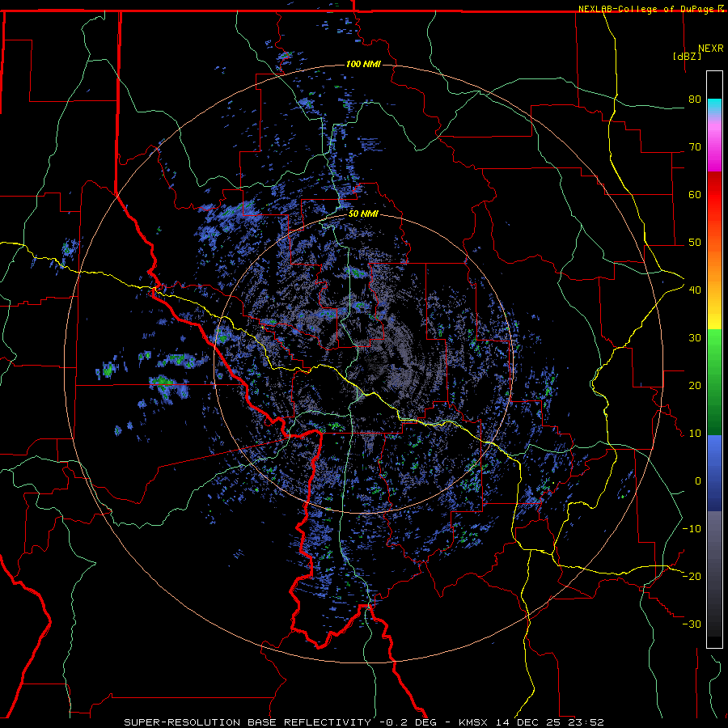This screenshot has width=728, height=728.
Task: Click the 10 value on the dBZ scale
Action: [x=695, y=434]
